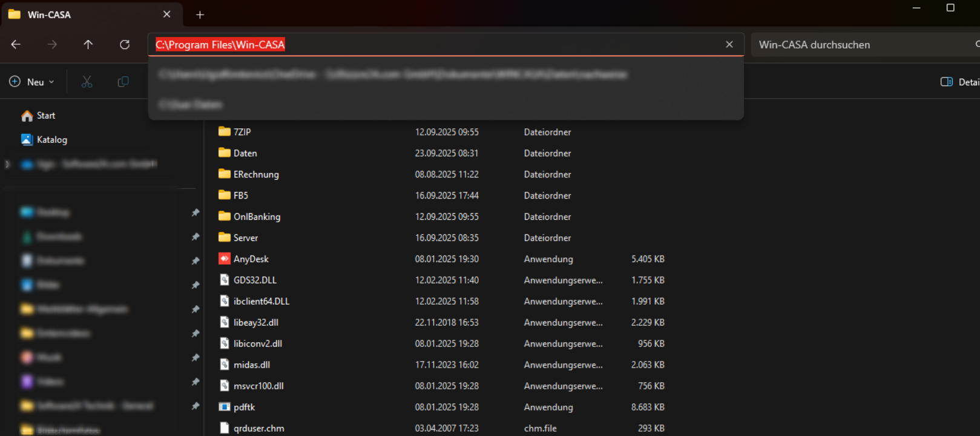Select the AnyDesk application icon
Screen dimensions: 980x436
tap(225, 259)
